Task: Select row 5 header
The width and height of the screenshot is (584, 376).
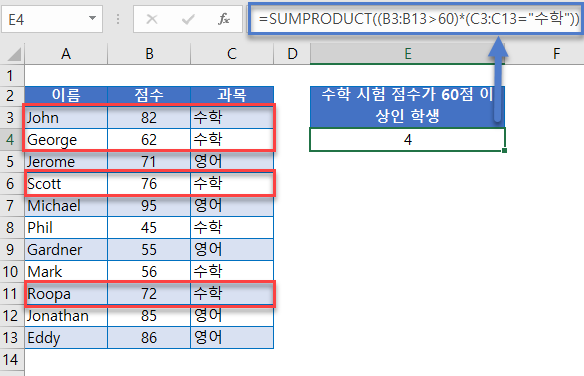Action: 12,162
